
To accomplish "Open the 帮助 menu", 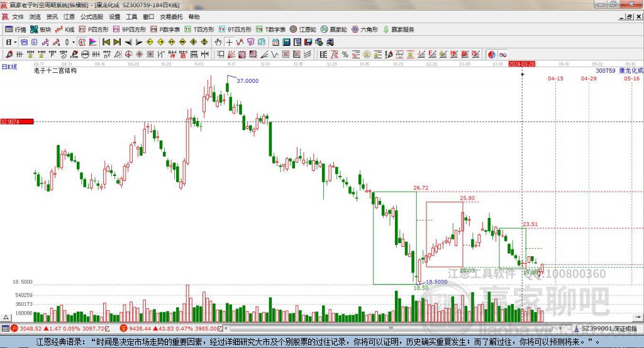I will pos(194,17).
